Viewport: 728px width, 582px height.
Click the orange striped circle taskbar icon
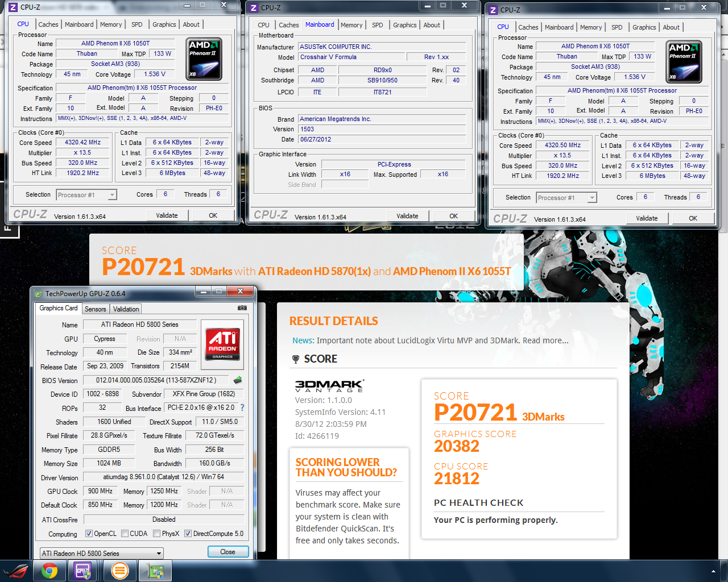click(x=119, y=571)
